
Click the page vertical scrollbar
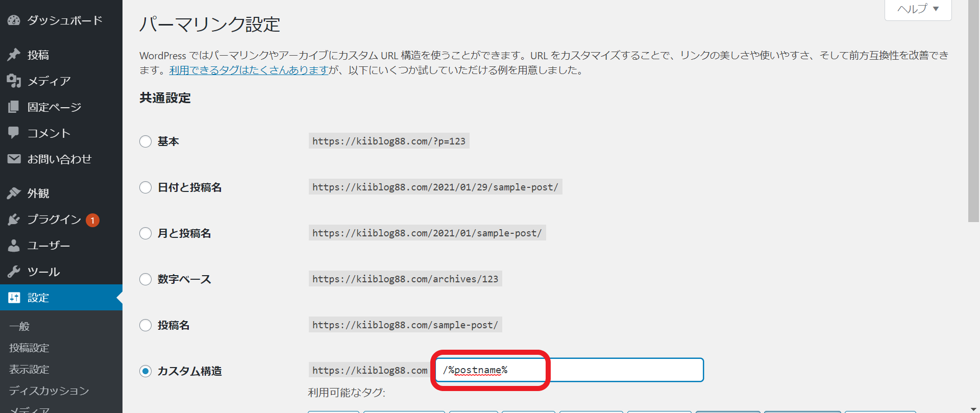click(973, 111)
